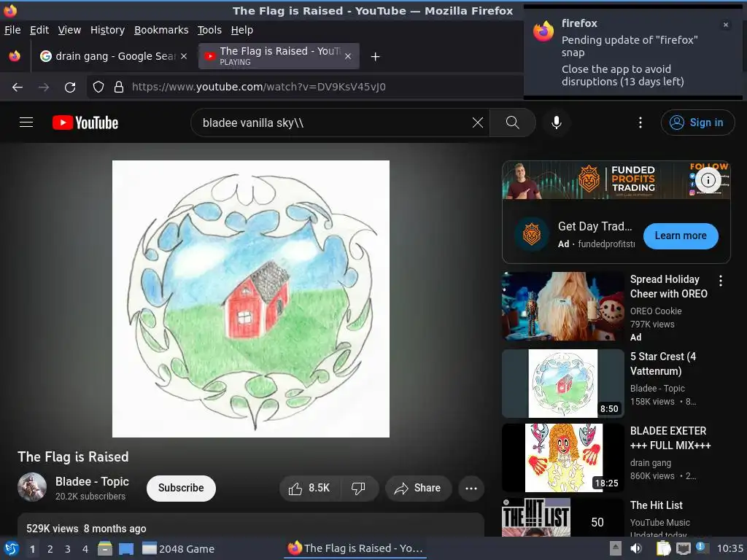This screenshot has width=747, height=560.
Task: Open the update notifier tray icon
Action: point(702,548)
